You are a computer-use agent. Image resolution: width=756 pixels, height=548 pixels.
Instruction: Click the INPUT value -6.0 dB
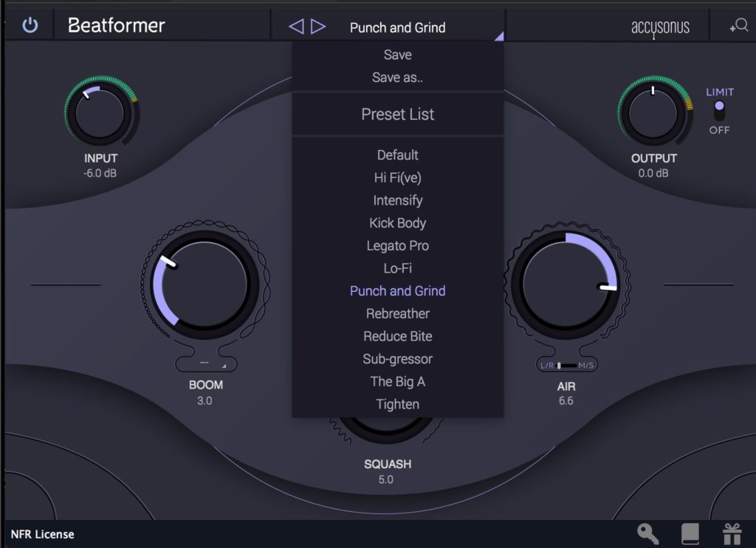pyautogui.click(x=100, y=173)
